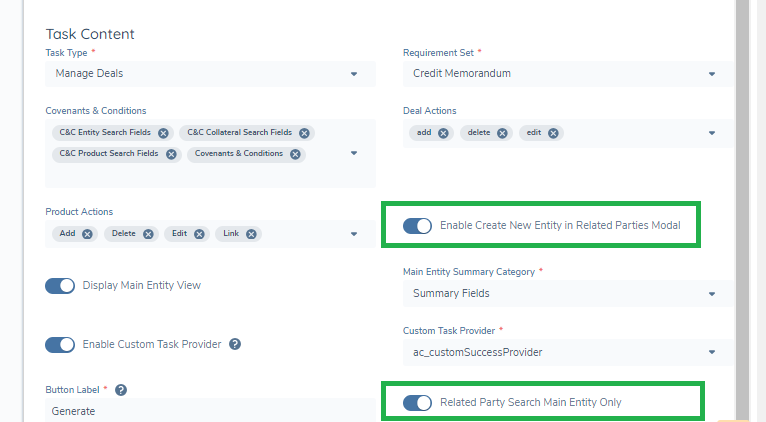Toggle Display Main Entity View switch
The height and width of the screenshot is (422, 766).
[60, 285]
